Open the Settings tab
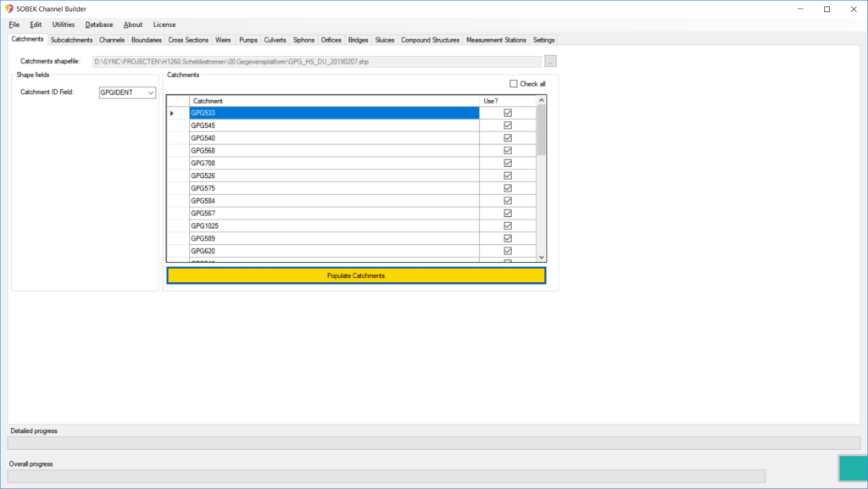 pos(543,40)
